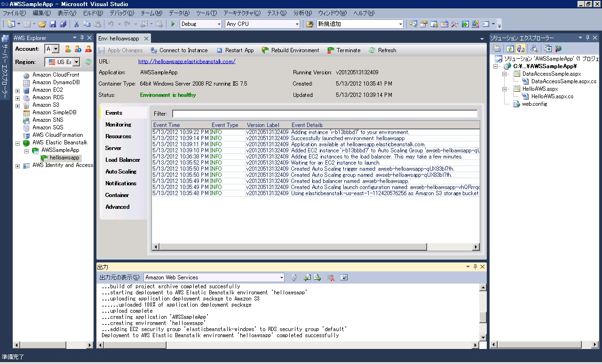The width and height of the screenshot is (602, 364).
Task: Click the Cut scissors icon
Action: 77,24
